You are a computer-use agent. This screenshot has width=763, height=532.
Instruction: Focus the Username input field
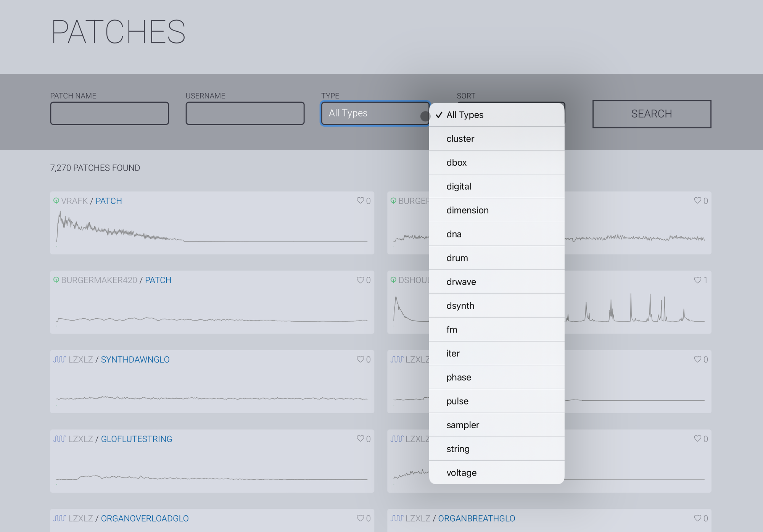245,113
